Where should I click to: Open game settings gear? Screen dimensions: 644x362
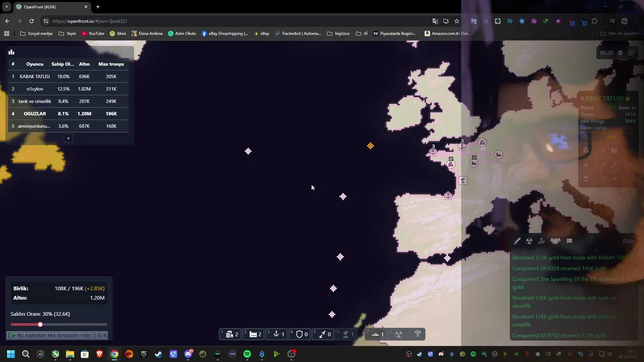tap(620, 53)
